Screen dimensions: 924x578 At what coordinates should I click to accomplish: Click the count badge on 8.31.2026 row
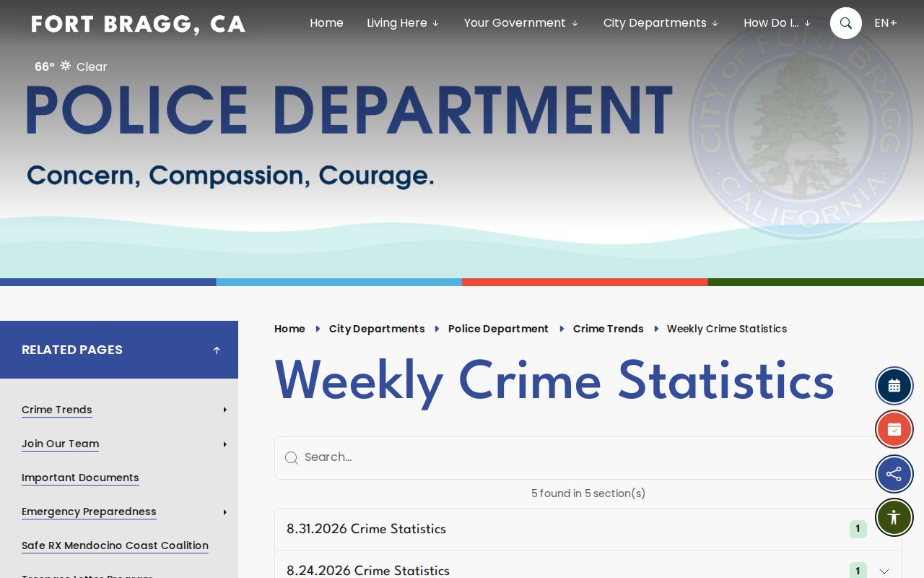[x=858, y=529]
